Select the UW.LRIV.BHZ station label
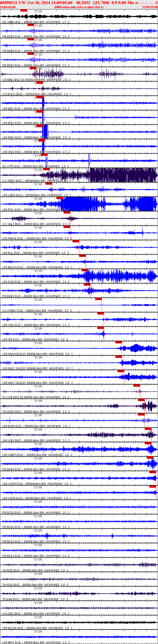The height and width of the screenshot is (644, 158). point(36,441)
